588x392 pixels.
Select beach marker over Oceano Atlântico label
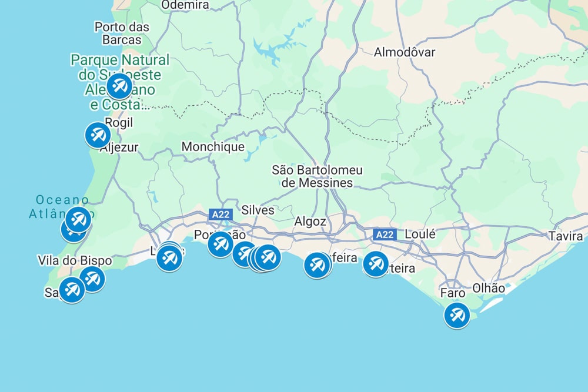pyautogui.click(x=78, y=219)
